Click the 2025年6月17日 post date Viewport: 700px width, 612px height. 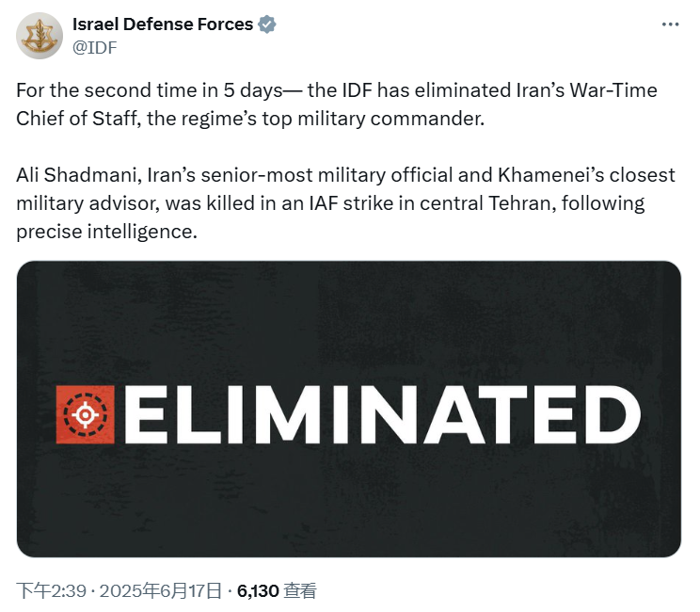[x=160, y=591]
